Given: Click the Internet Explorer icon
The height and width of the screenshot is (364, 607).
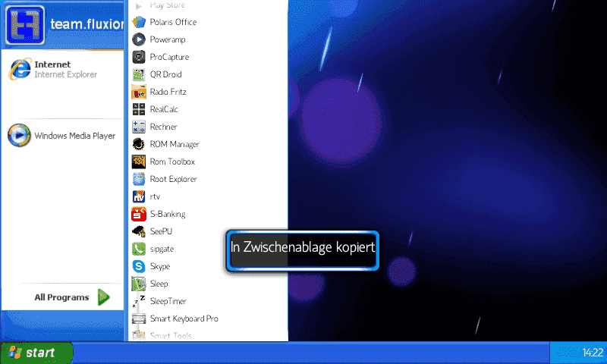Looking at the screenshot, I should click(20, 69).
